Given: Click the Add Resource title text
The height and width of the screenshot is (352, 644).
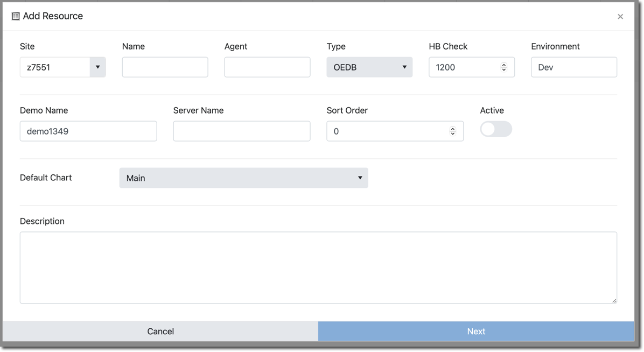Looking at the screenshot, I should point(53,16).
